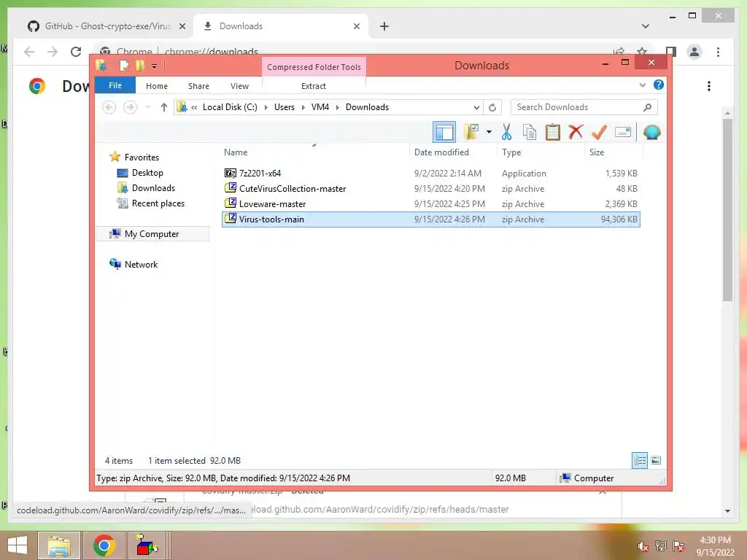Open a new Chrome tab
Screen dimensions: 747x560
pos(384,26)
